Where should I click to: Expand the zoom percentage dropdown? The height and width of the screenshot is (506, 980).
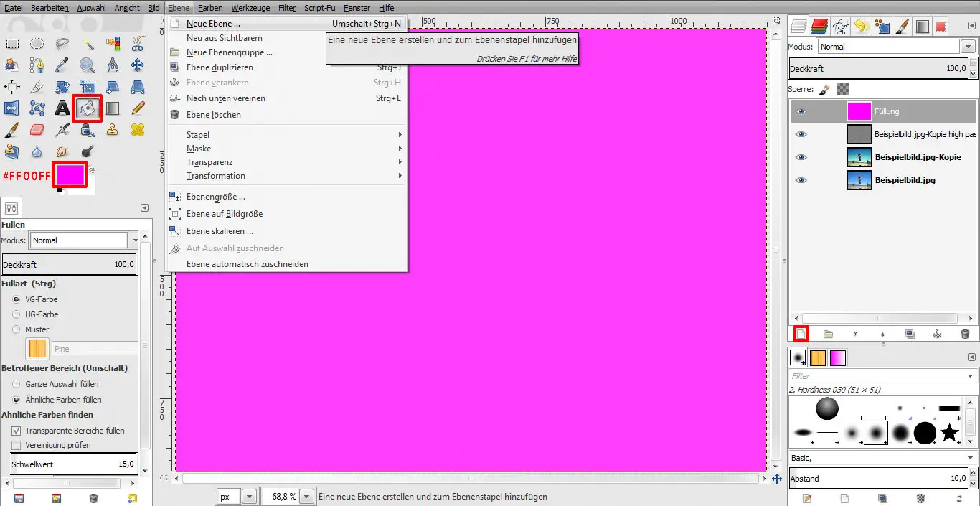tap(307, 497)
